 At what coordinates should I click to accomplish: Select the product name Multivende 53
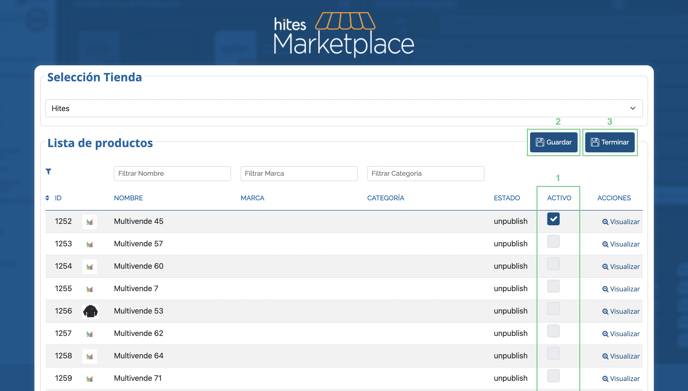(x=139, y=311)
